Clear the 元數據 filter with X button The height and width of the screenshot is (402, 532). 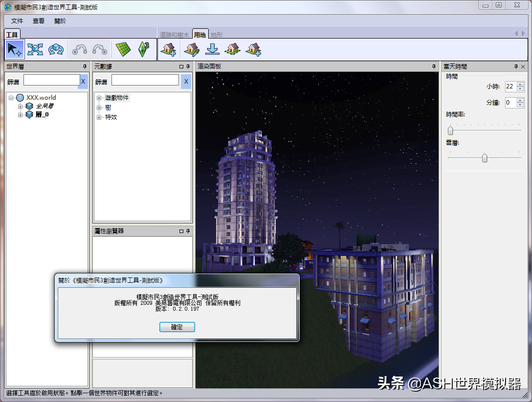186,82
